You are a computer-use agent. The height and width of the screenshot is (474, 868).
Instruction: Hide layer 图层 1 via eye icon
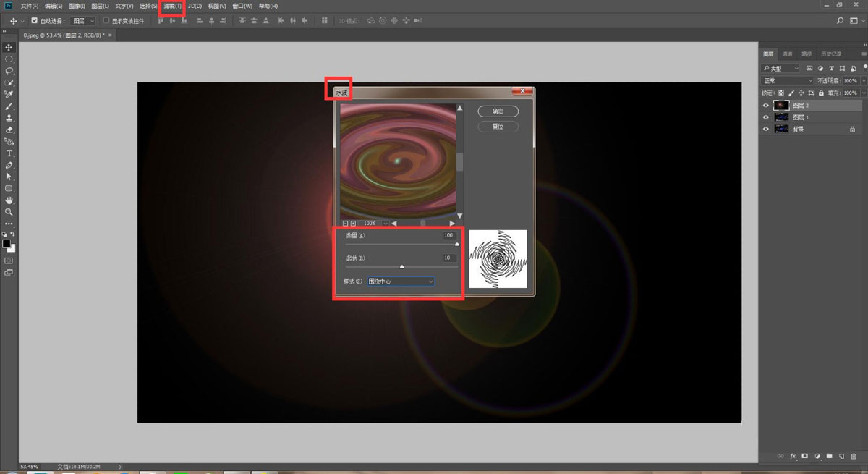tap(766, 117)
